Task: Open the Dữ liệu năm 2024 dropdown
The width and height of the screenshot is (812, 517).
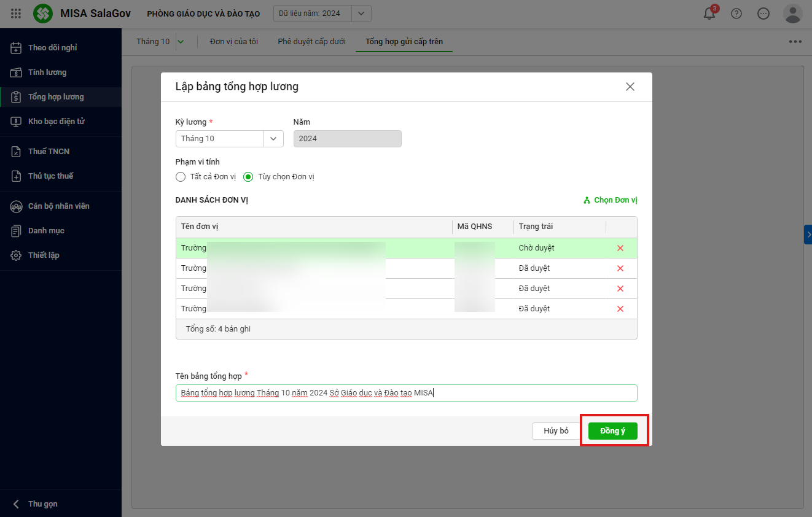Action: [x=361, y=14]
